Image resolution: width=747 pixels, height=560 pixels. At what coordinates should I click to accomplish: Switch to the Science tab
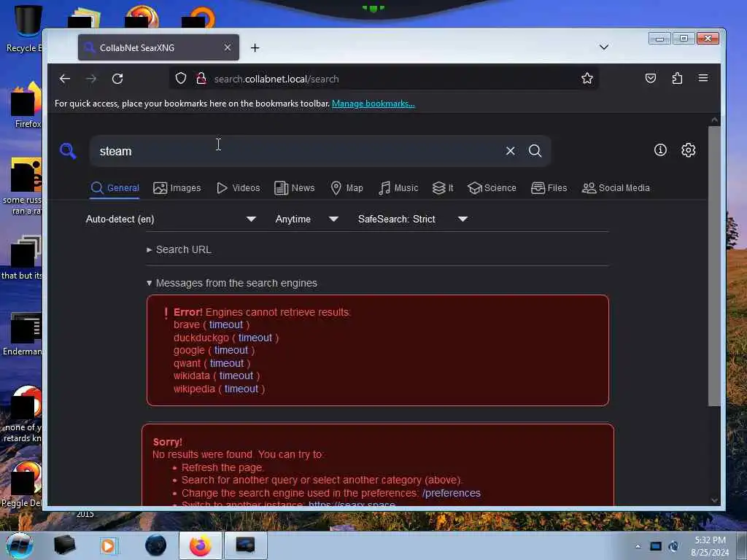[492, 187]
